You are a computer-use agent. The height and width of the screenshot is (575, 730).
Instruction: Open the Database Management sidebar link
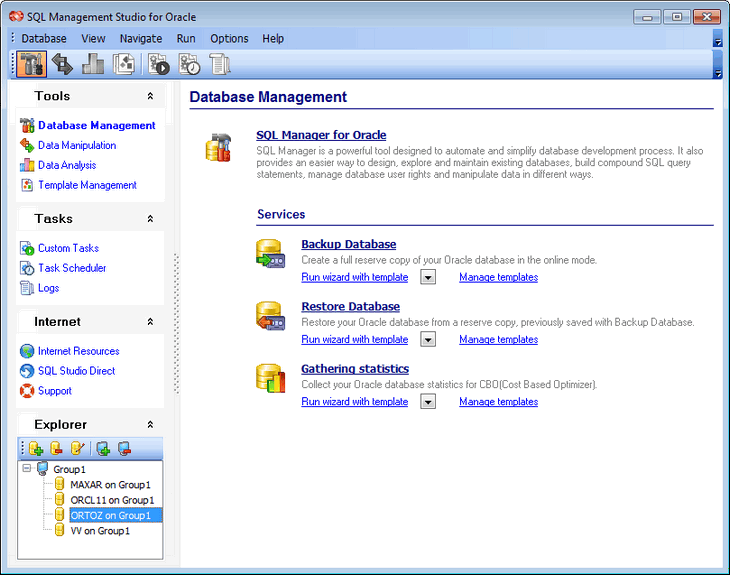point(97,125)
